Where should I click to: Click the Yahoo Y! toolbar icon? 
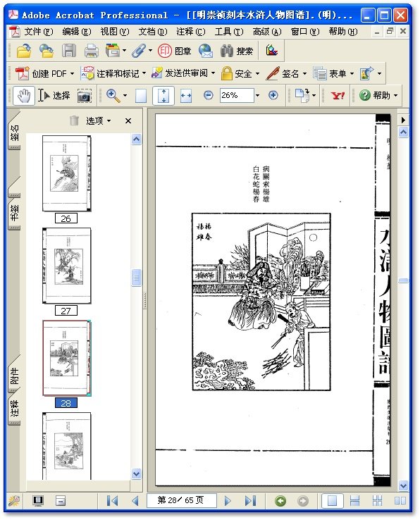pos(338,96)
